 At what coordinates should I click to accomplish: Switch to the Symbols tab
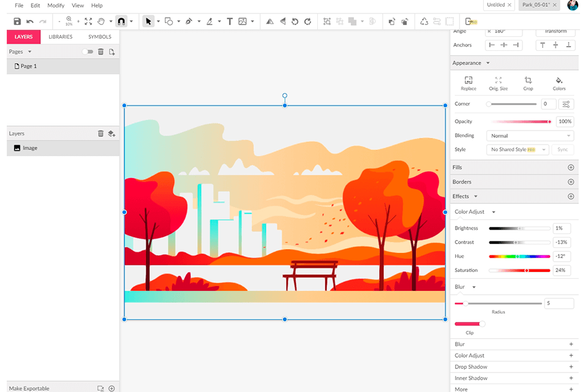point(100,37)
